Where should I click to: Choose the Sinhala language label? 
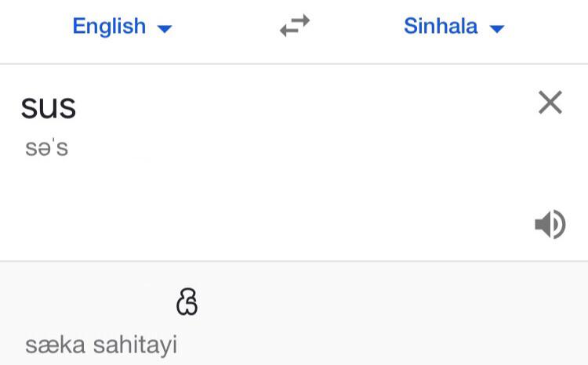pos(441,27)
